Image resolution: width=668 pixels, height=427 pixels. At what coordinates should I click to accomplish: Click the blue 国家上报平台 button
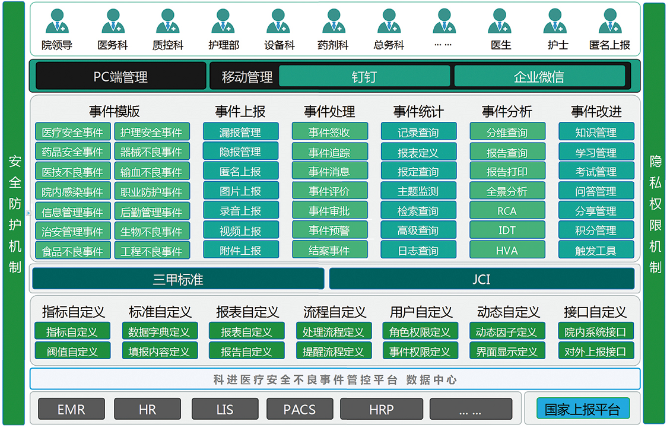583,410
